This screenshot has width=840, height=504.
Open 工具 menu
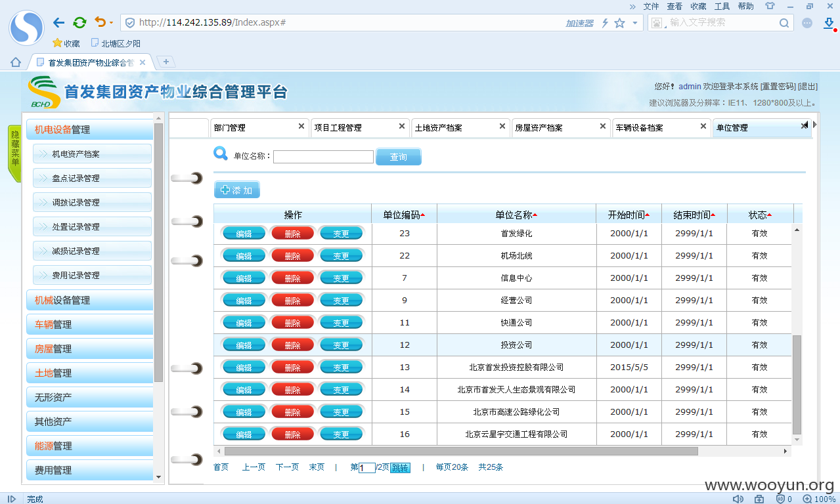click(x=722, y=6)
